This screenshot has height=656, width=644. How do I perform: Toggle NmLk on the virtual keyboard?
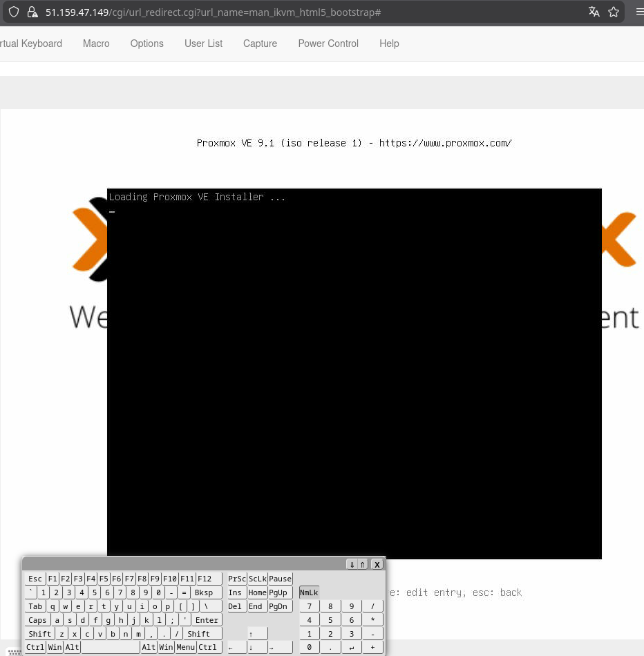pyautogui.click(x=309, y=592)
